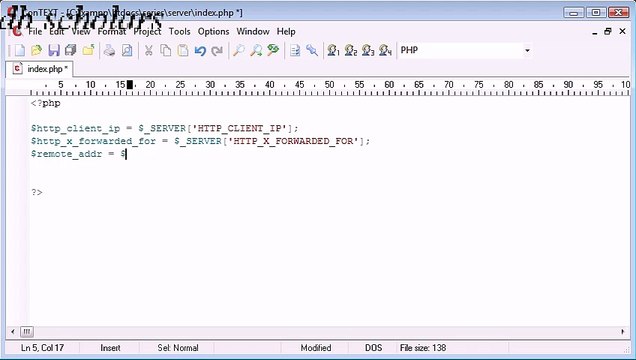Click the line with $http_client_ip
Image resolution: width=636 pixels, height=360 pixels.
[164, 129]
